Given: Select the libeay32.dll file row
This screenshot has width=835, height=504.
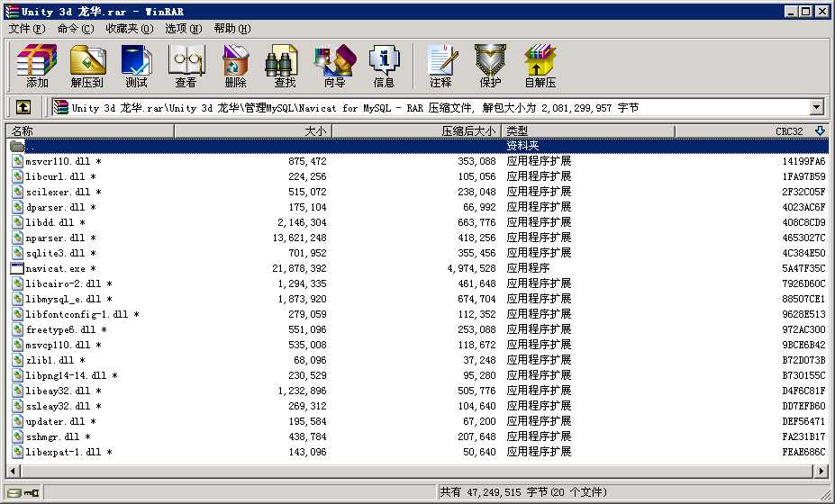Looking at the screenshot, I should coord(418,391).
